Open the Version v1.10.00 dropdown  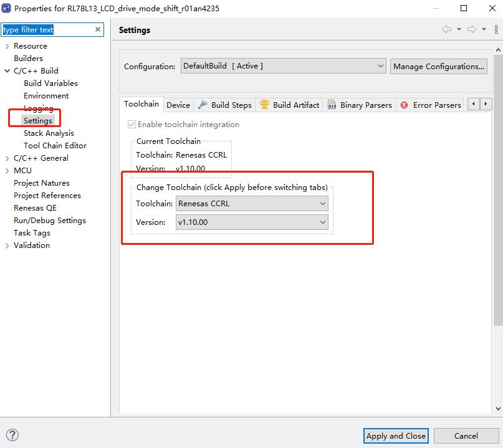pyautogui.click(x=252, y=222)
